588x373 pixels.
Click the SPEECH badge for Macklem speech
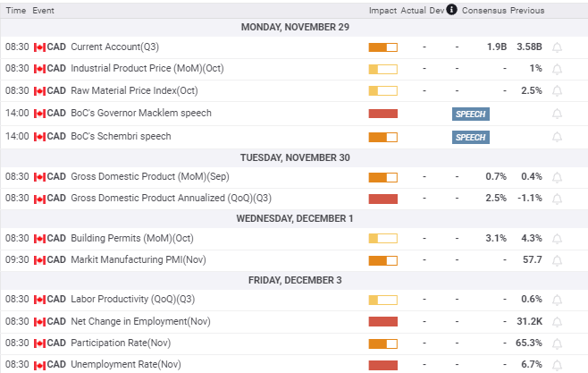click(470, 114)
